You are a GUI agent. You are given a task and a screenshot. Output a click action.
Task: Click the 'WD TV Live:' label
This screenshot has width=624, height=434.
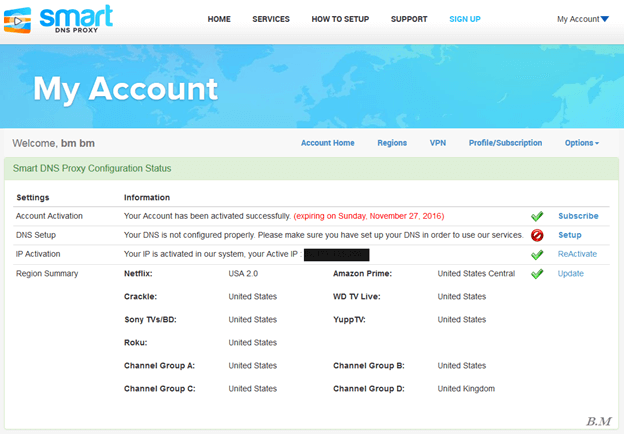(357, 297)
